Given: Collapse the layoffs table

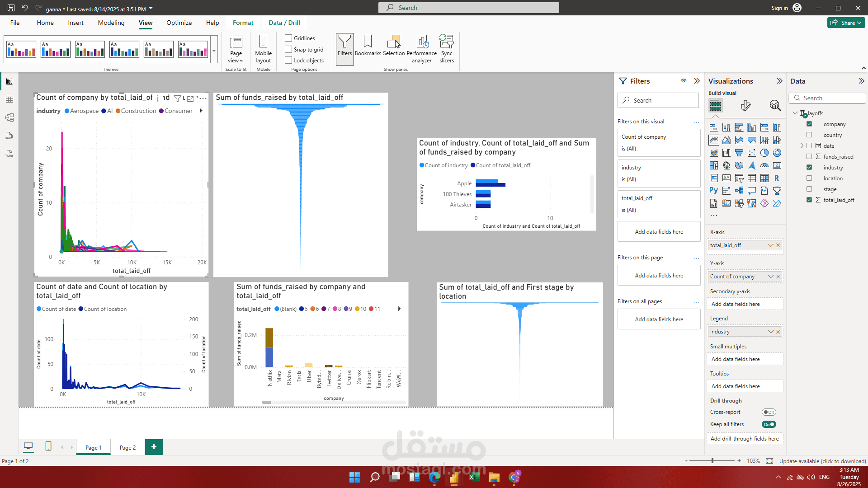Looking at the screenshot, I should (x=795, y=113).
